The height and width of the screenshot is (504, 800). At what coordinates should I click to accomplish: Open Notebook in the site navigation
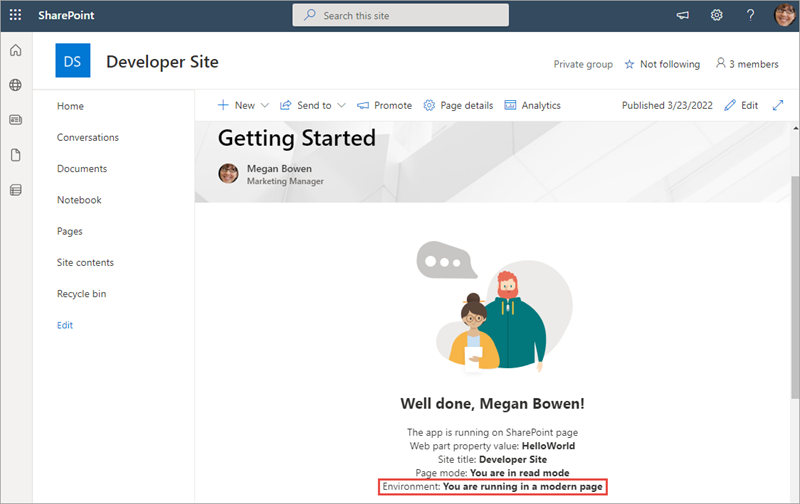pos(79,200)
